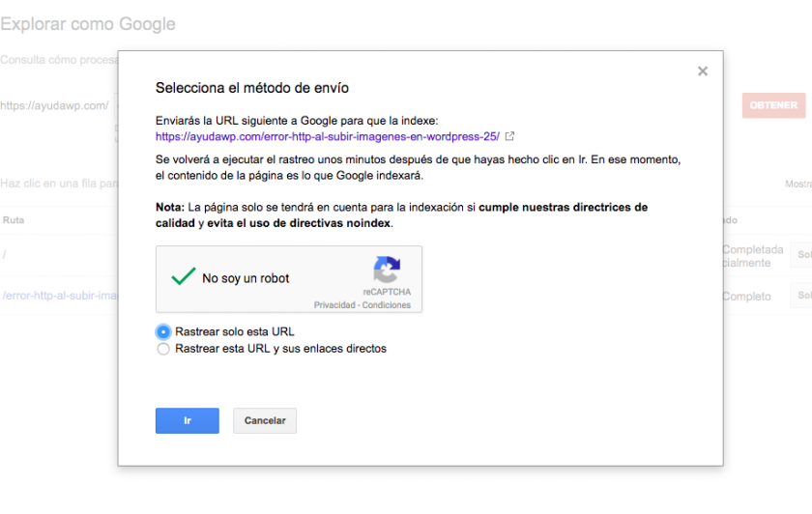Viewport: 812px width, 514px height.
Task: Open the reCAPTCHA 'Privacidad' link
Action: click(x=334, y=305)
